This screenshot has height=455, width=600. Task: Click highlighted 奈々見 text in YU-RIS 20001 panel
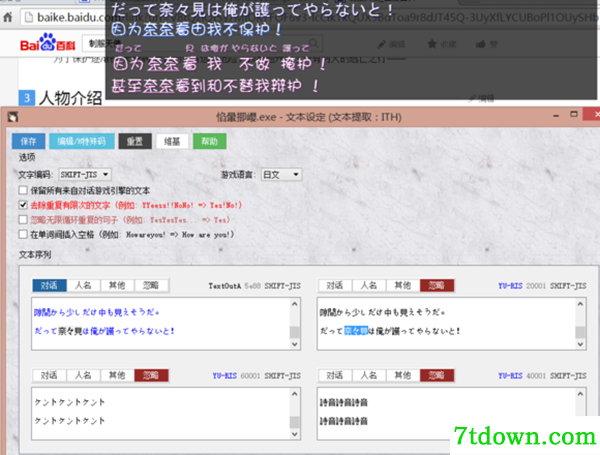(356, 331)
